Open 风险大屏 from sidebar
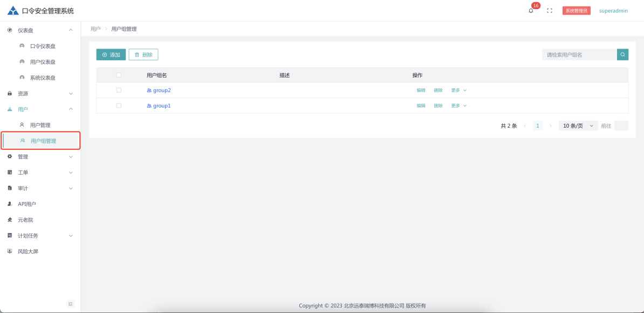The image size is (644, 313). click(x=28, y=252)
